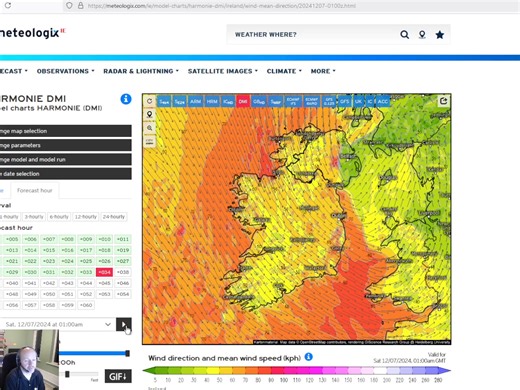
Task: Click the 'Weather where?' search field
Action: (313, 34)
